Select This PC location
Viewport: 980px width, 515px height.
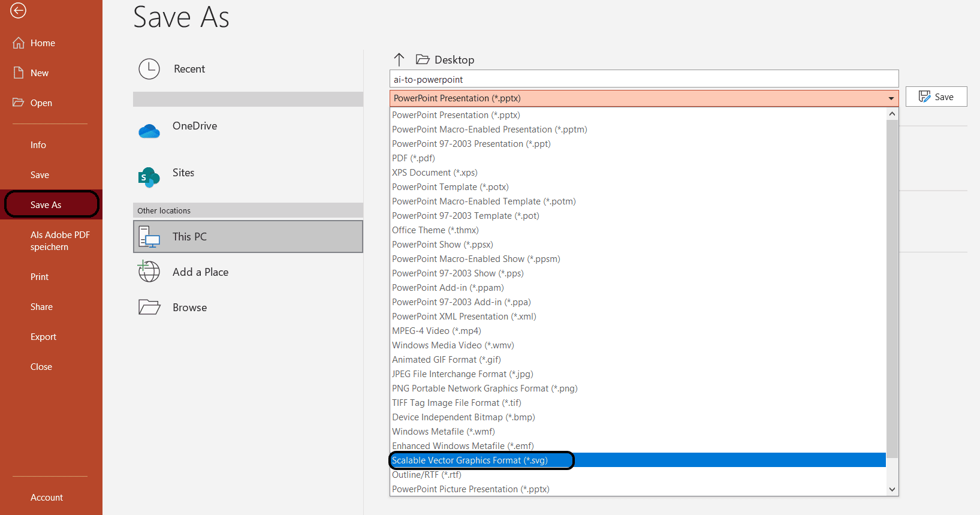(x=248, y=236)
